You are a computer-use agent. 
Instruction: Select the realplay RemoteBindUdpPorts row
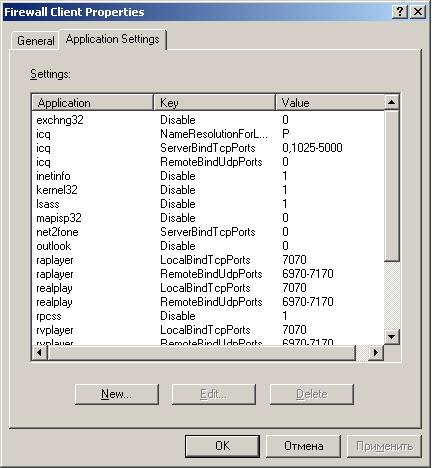pos(208,302)
